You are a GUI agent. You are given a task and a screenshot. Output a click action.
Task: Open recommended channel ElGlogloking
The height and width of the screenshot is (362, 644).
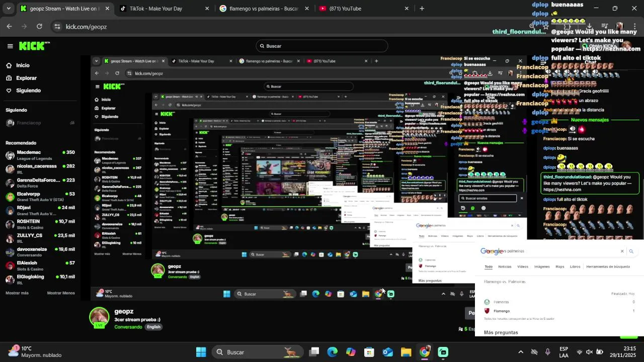(40, 279)
